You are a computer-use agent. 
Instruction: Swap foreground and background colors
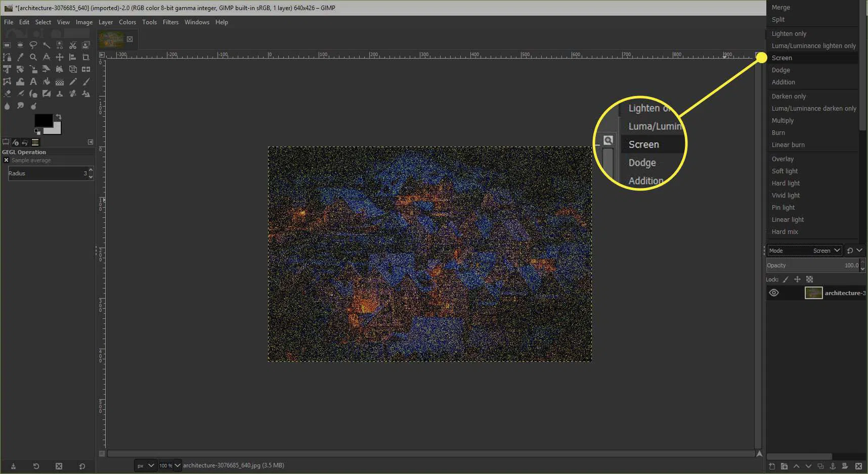tap(59, 117)
